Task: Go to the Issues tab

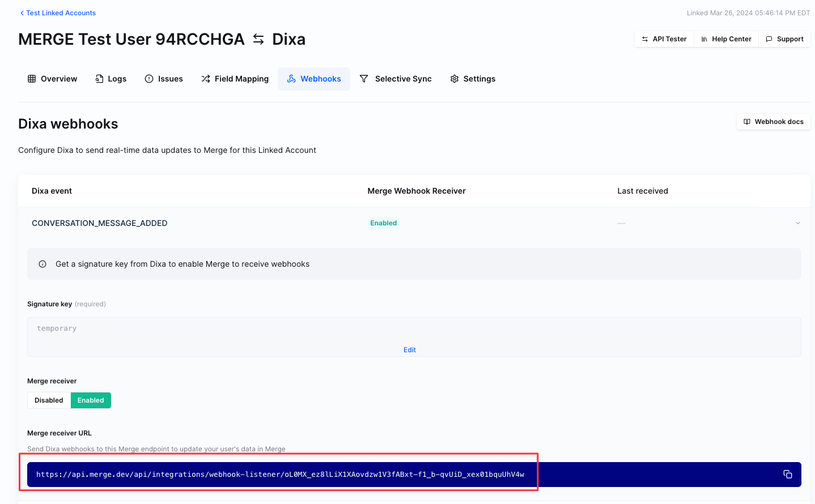Action: [x=164, y=79]
